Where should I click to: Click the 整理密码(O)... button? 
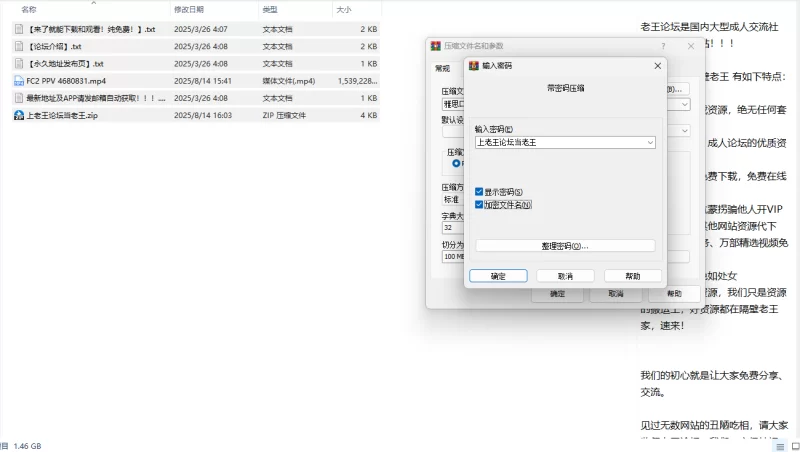[x=565, y=246]
